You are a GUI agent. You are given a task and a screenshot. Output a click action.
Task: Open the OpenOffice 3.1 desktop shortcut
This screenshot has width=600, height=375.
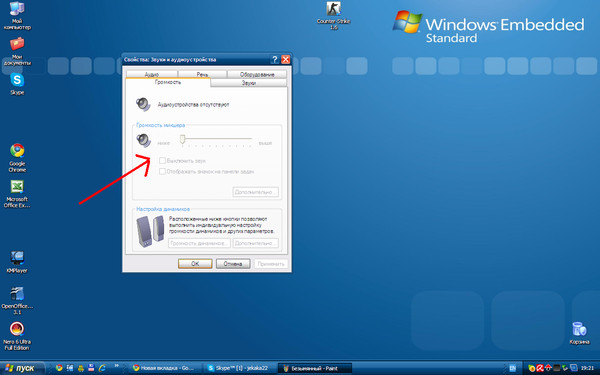click(x=17, y=300)
